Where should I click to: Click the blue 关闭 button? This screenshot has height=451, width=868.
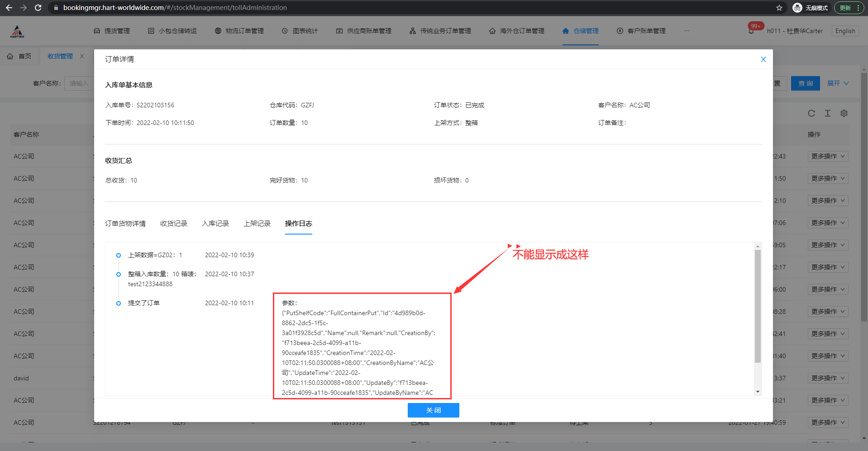[433, 410]
